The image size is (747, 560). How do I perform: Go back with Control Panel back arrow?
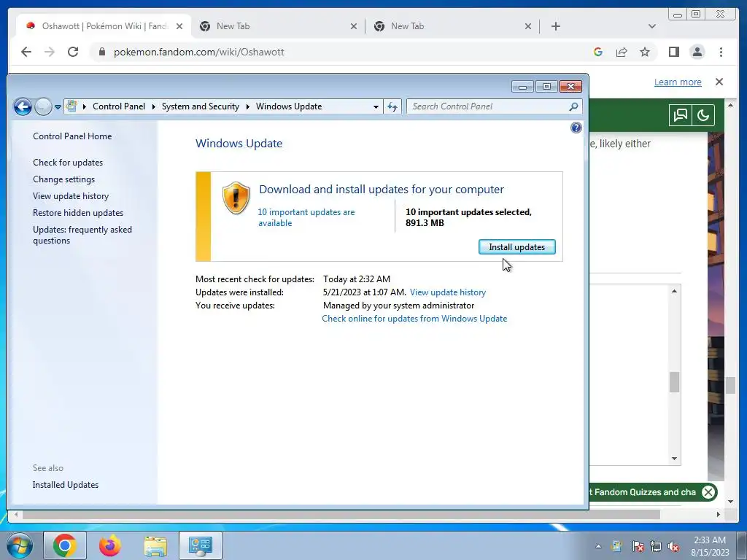(x=23, y=106)
